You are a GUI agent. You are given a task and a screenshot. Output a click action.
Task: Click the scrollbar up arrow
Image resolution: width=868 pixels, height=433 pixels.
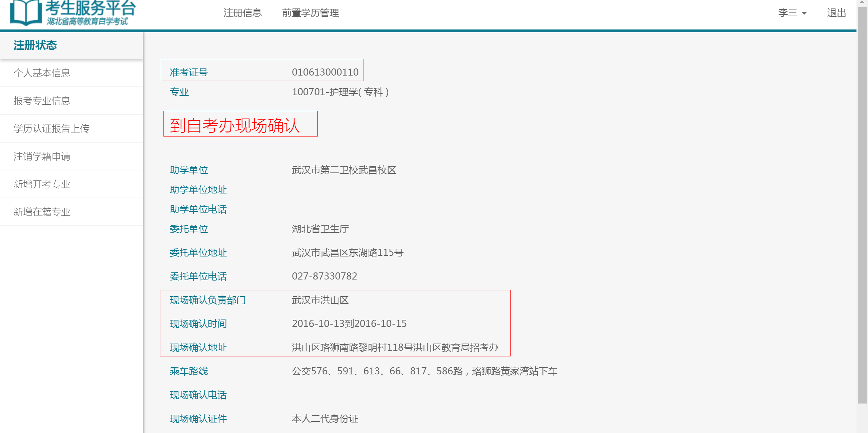click(862, 3)
